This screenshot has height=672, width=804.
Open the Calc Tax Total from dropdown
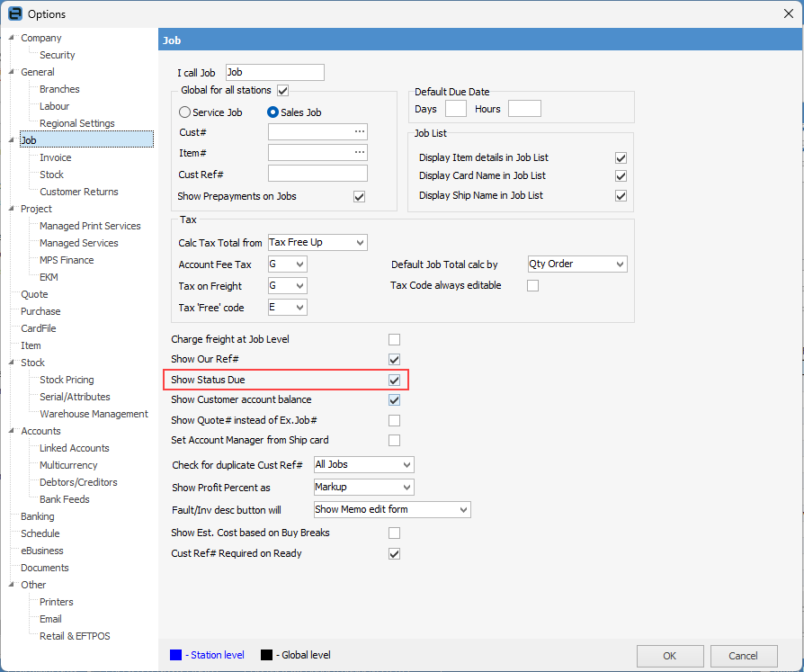tap(317, 242)
